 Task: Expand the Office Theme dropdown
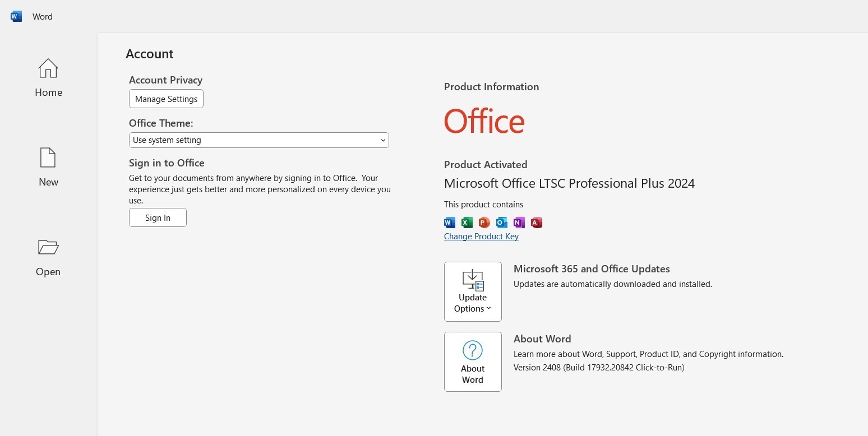[x=258, y=140]
